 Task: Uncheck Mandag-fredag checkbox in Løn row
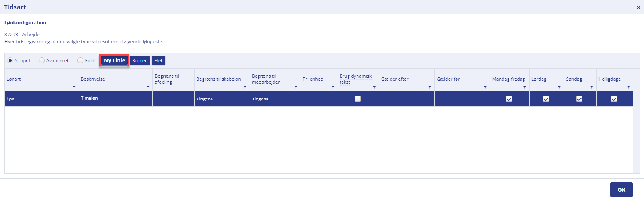click(x=509, y=99)
